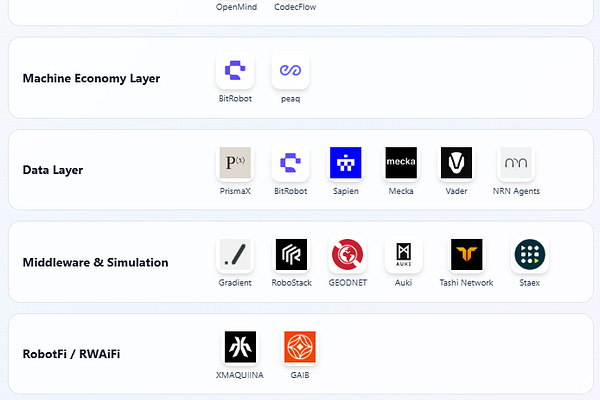Open the Mecka project icon
Image resolution: width=600 pixels, height=400 pixels.
pos(401,163)
